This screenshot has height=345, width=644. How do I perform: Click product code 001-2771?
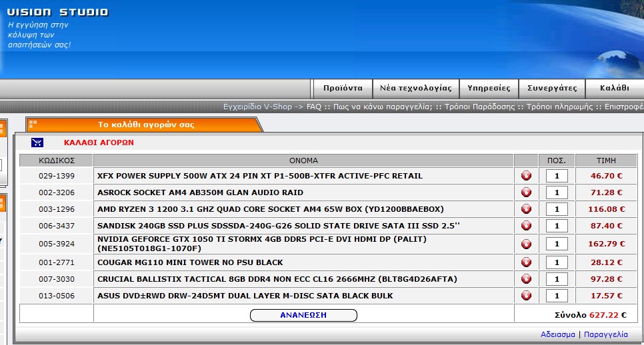57,262
